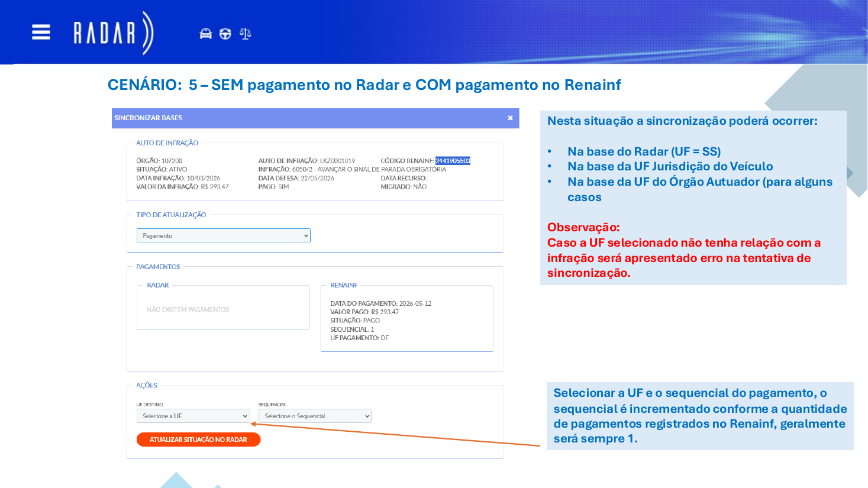Select the steering wheel driver icon

[225, 34]
